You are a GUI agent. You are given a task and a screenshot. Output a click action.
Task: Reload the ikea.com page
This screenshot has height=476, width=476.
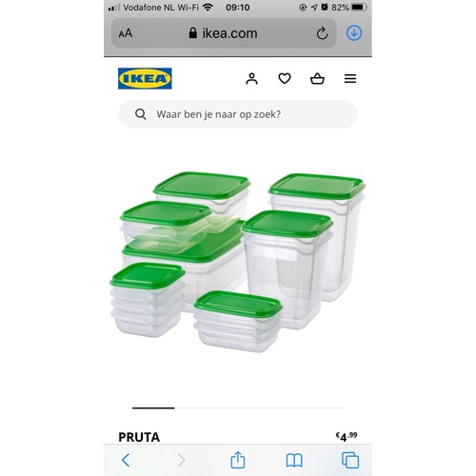pyautogui.click(x=322, y=33)
